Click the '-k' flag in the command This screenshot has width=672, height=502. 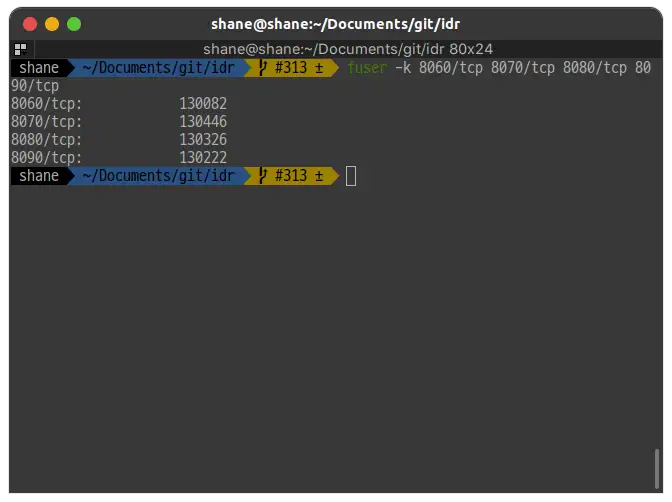tap(403, 68)
